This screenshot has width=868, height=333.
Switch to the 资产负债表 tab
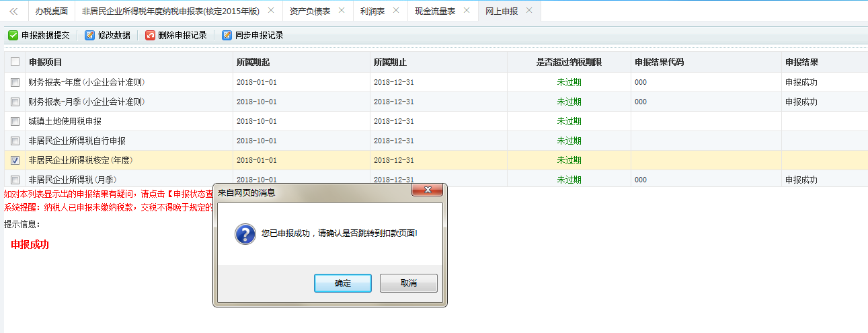coord(310,11)
